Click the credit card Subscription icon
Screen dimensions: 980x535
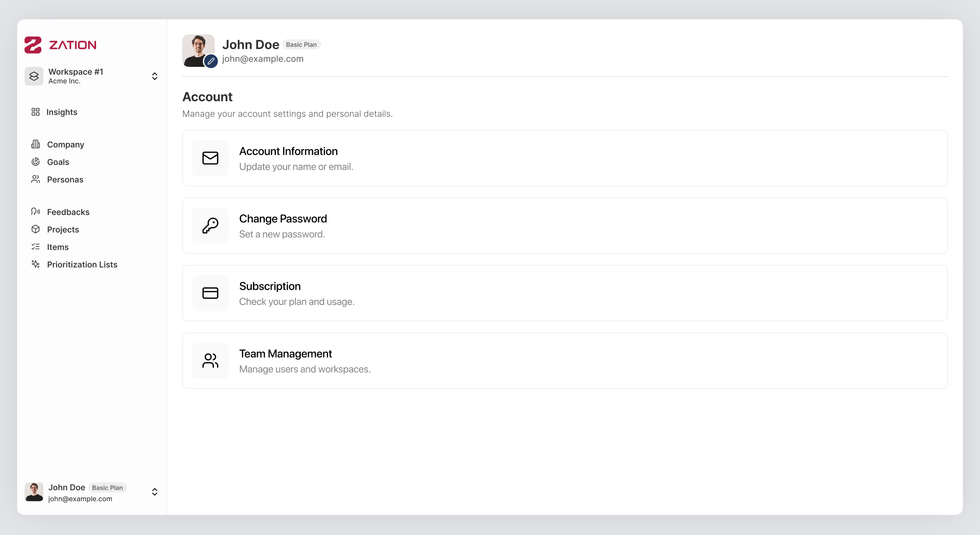[210, 293]
